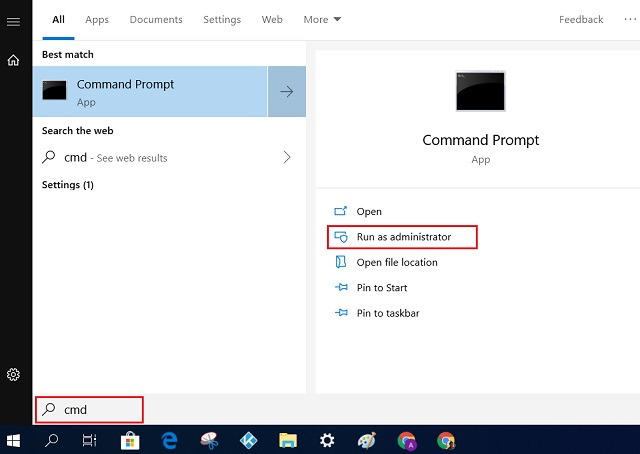This screenshot has height=454, width=640.
Task: Switch to the All tab
Action: point(58,20)
